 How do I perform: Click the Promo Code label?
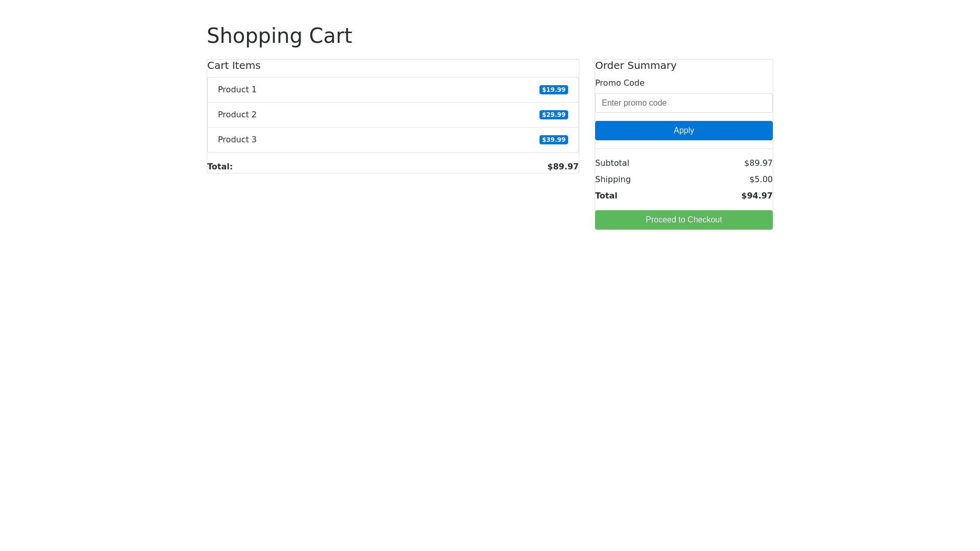coord(620,83)
